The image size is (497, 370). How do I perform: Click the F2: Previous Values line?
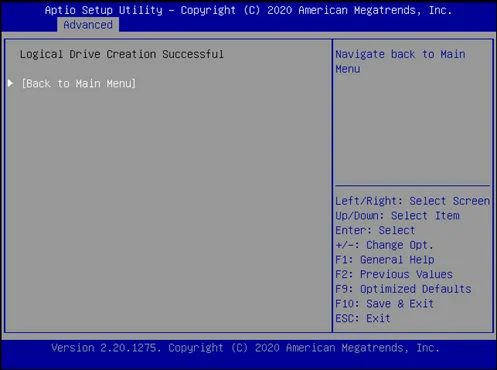click(x=394, y=274)
